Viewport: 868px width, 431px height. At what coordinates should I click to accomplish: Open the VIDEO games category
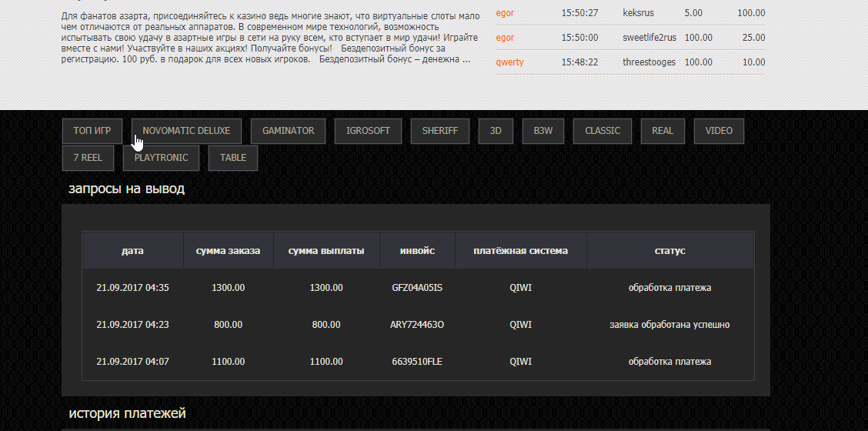(719, 131)
